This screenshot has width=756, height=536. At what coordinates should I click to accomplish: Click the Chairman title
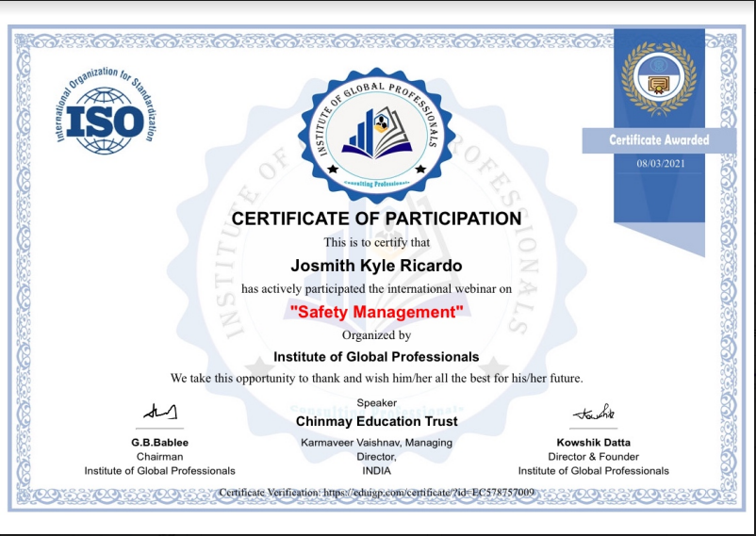[x=159, y=457]
